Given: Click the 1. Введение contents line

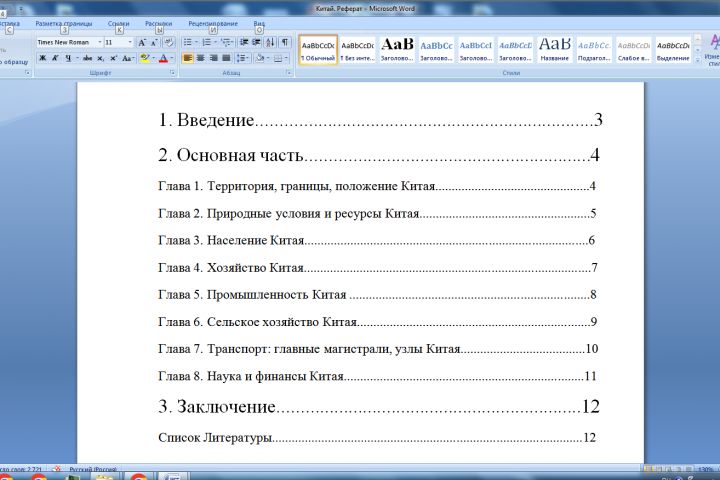Looking at the screenshot, I should [x=380, y=120].
